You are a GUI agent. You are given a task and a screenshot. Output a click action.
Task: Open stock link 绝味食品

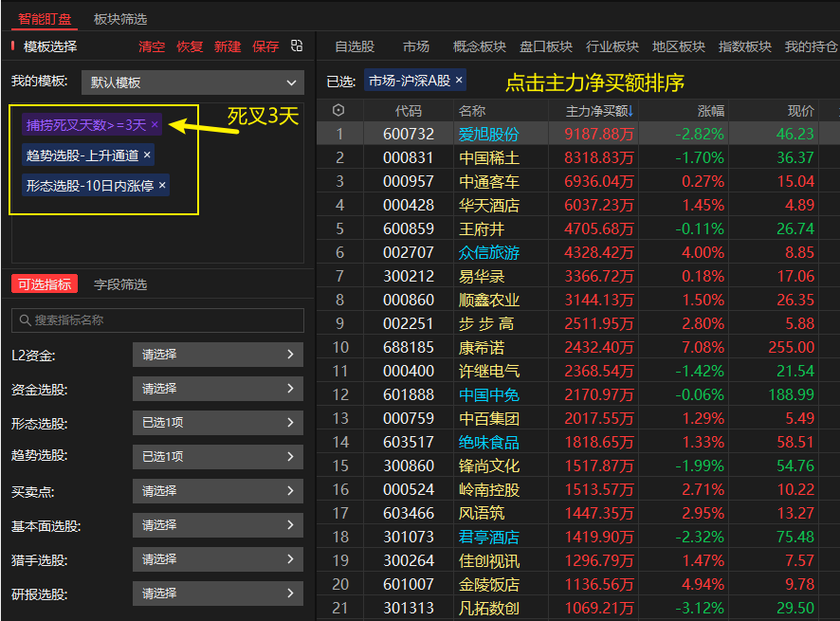point(488,442)
